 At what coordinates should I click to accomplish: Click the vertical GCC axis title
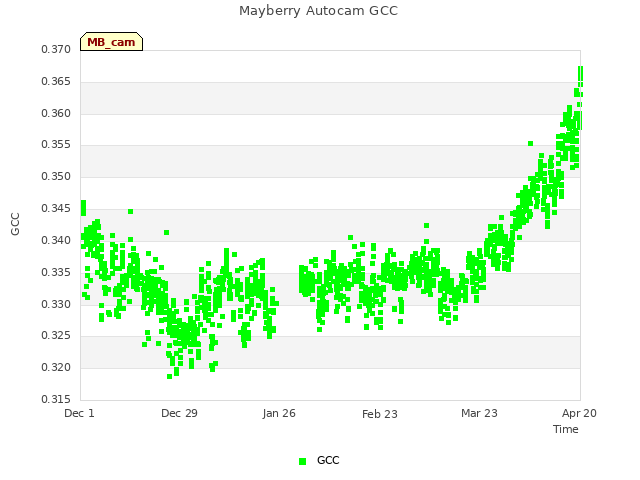[x=15, y=224]
